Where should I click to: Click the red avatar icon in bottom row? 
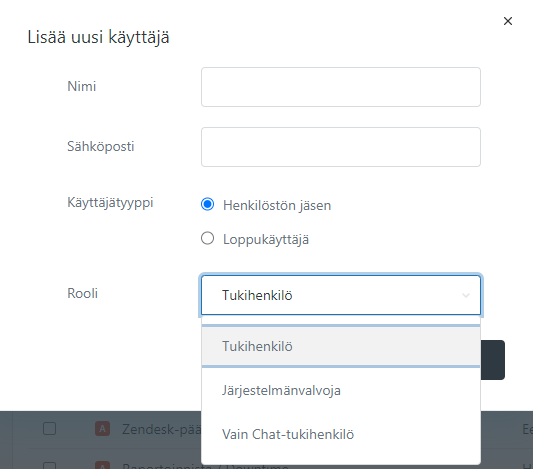pos(102,465)
